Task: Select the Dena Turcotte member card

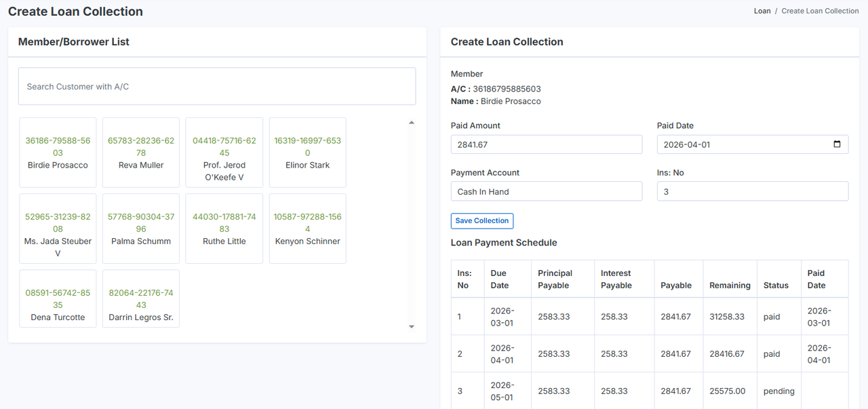Action: [58, 305]
